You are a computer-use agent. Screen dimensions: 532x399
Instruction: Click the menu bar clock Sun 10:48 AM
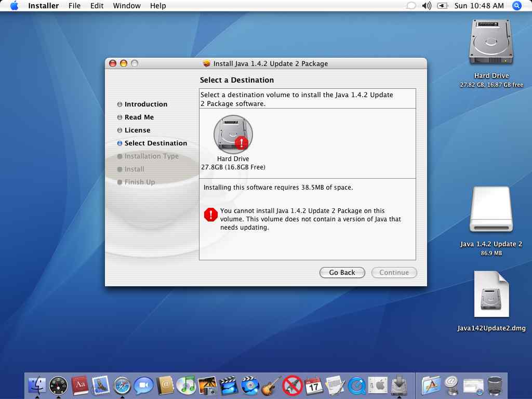click(x=478, y=6)
